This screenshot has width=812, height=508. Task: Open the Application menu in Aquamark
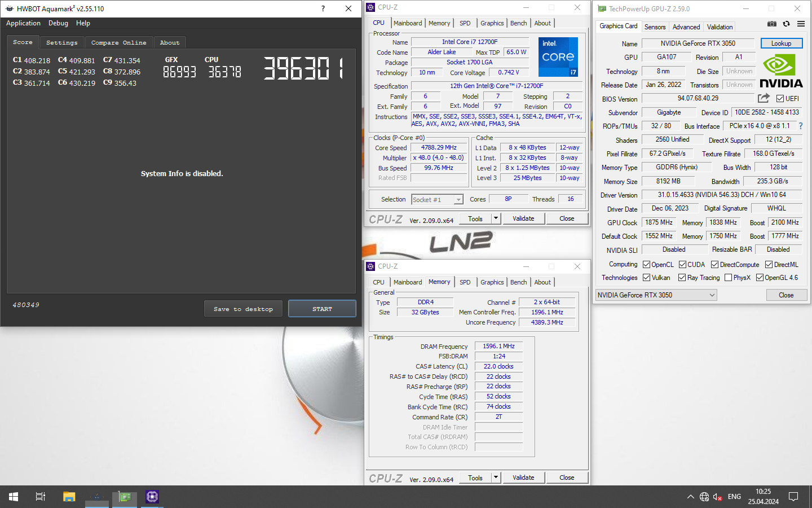[23, 23]
